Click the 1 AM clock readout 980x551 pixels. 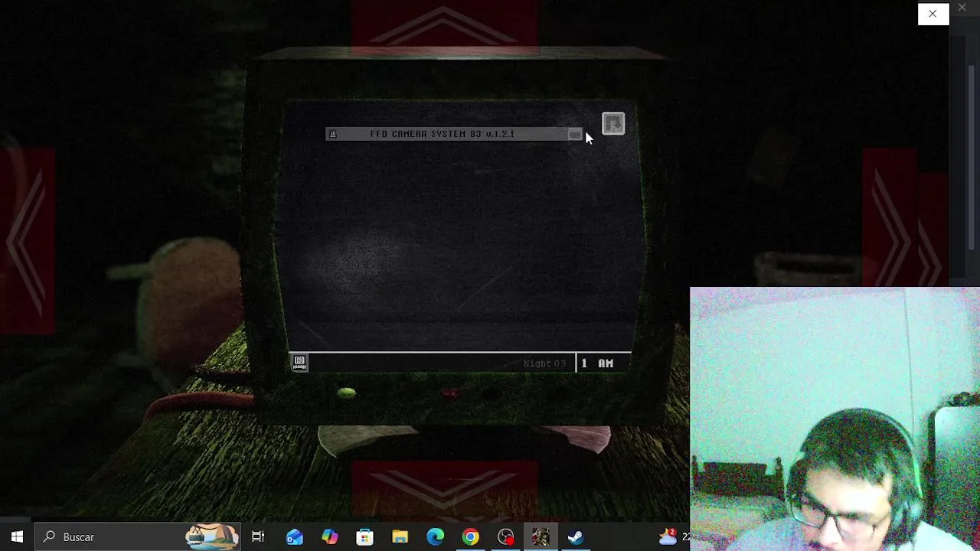point(597,364)
